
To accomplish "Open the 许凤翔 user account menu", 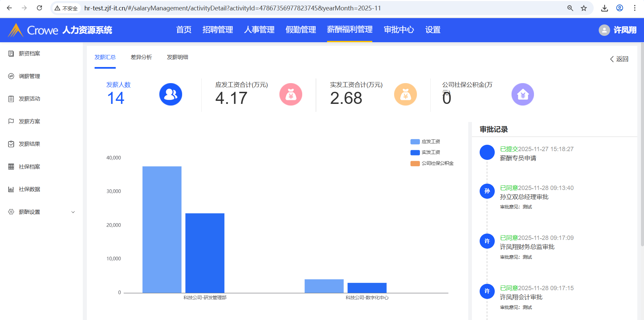I will [x=618, y=30].
